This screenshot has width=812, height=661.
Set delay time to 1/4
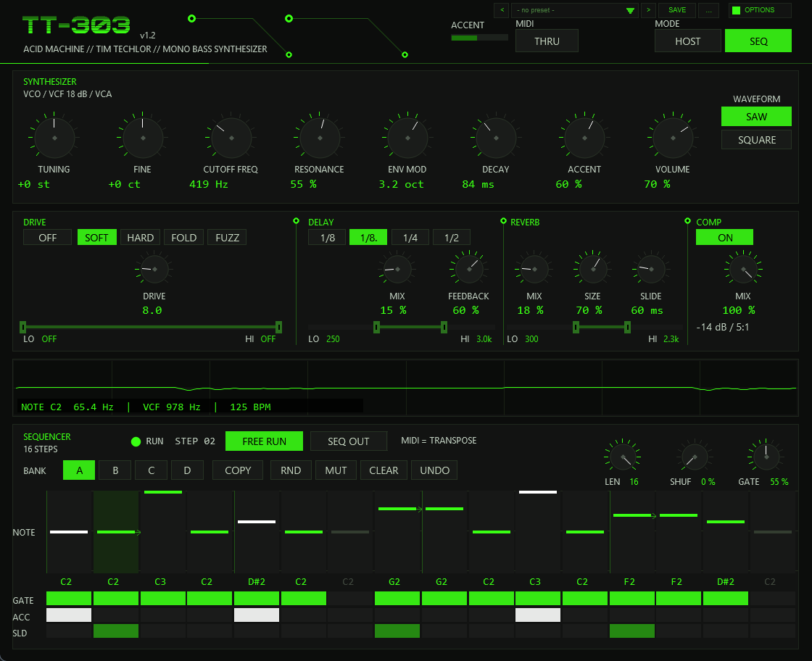point(410,238)
